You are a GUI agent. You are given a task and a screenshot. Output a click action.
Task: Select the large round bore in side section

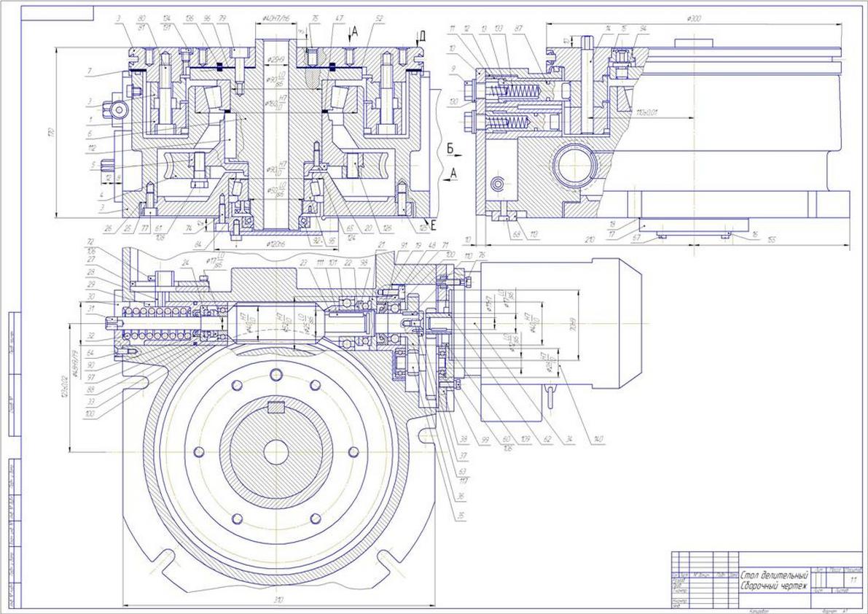[576, 164]
